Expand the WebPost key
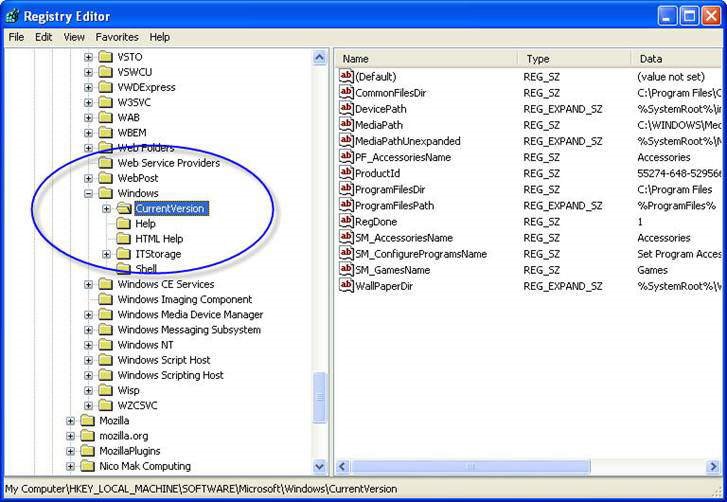The height and width of the screenshot is (502, 727). [88, 178]
